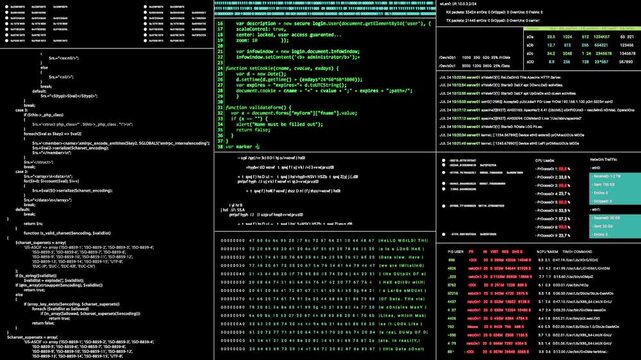Click the wlan0 10.0.3.2/24 interface line
Image resolution: width=641 pixels, height=360 pixels.
(x=458, y=4)
